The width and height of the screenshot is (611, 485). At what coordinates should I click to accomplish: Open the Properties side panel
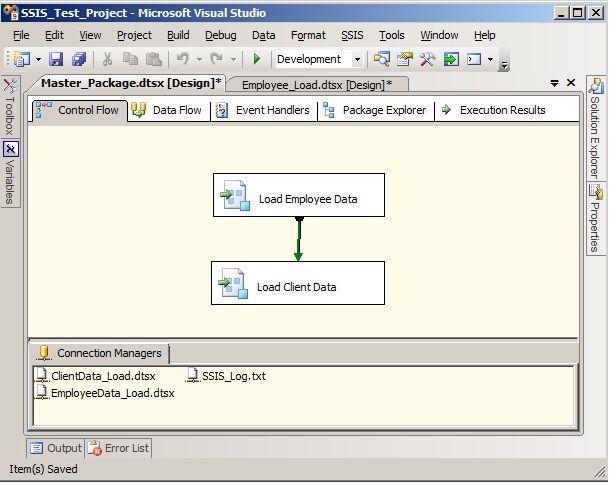click(x=596, y=219)
